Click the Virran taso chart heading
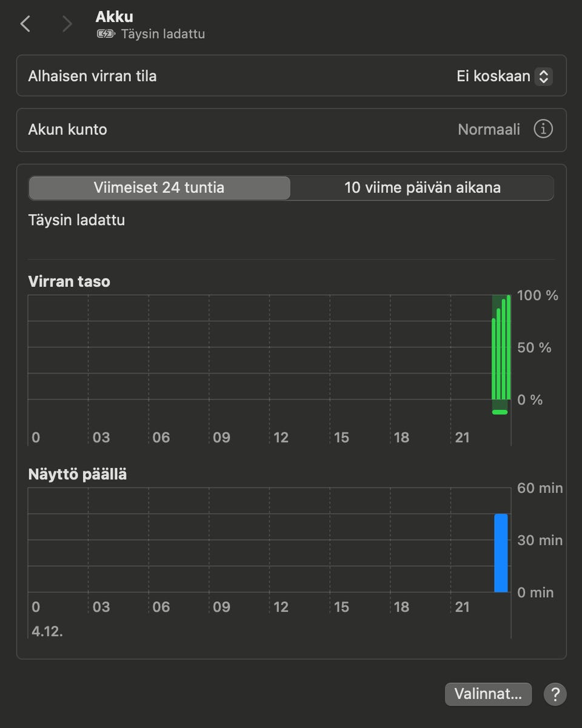Viewport: 582px width, 728px height. [x=69, y=281]
